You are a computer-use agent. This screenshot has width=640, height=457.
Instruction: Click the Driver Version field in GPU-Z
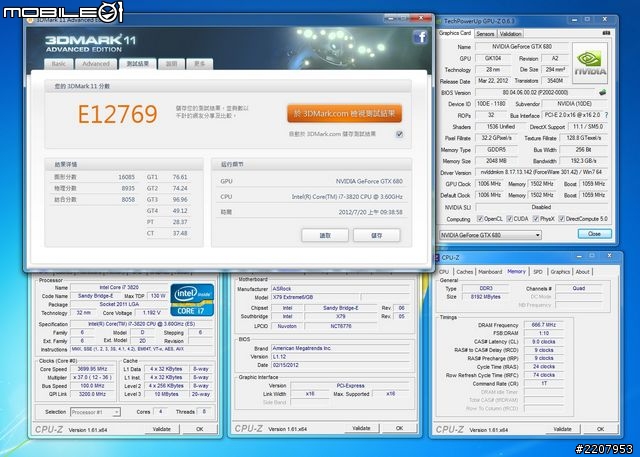(x=541, y=173)
